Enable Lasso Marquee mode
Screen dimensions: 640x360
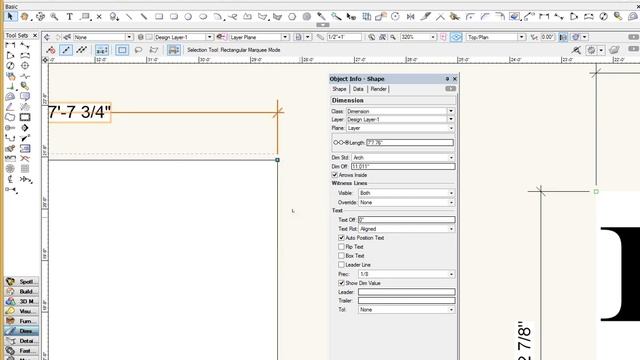pyautogui.click(x=138, y=50)
